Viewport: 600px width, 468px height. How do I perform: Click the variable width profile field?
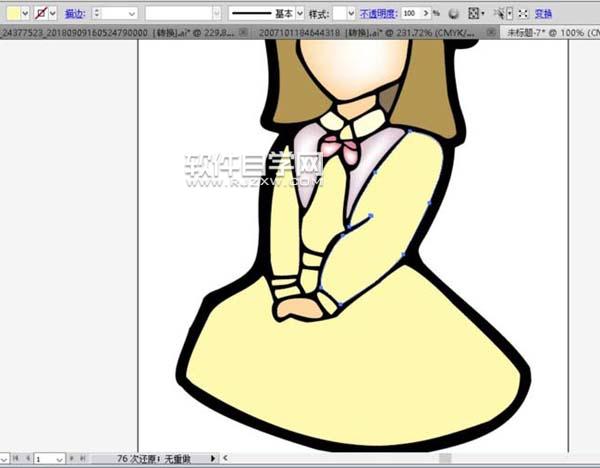[x=179, y=14]
